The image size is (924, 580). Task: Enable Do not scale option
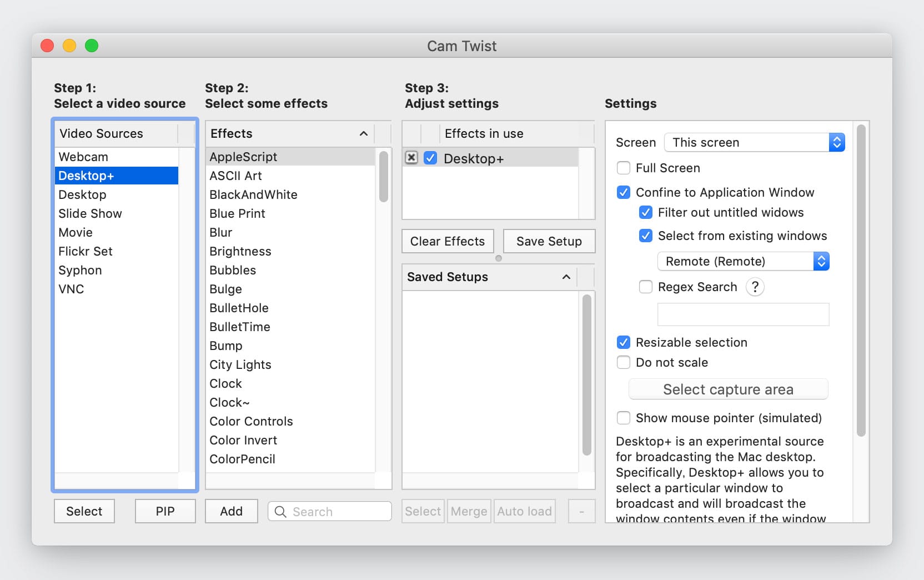624,362
